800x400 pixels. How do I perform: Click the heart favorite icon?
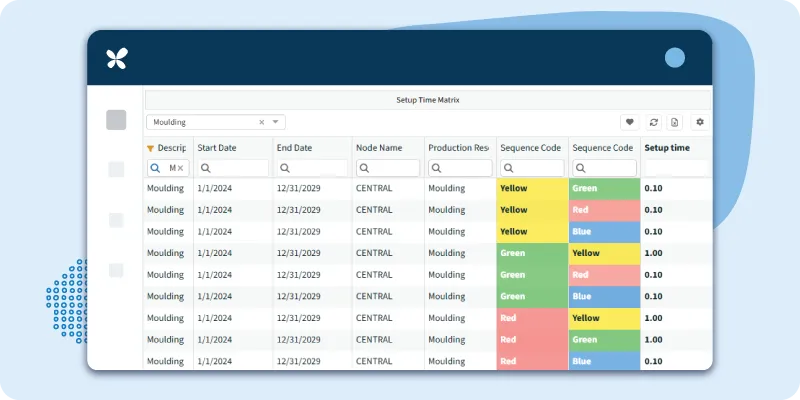[630, 122]
